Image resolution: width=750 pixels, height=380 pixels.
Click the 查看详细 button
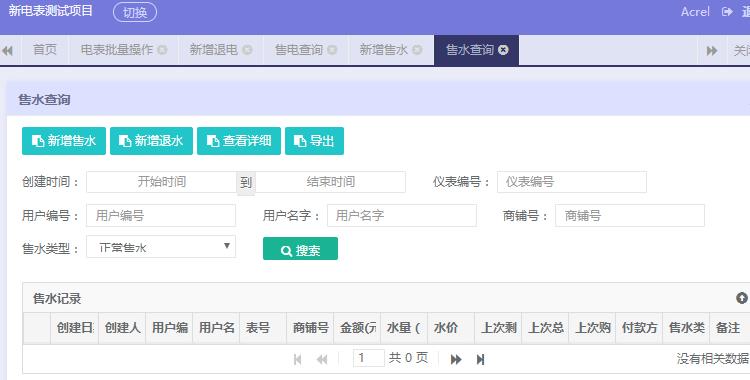tap(239, 141)
